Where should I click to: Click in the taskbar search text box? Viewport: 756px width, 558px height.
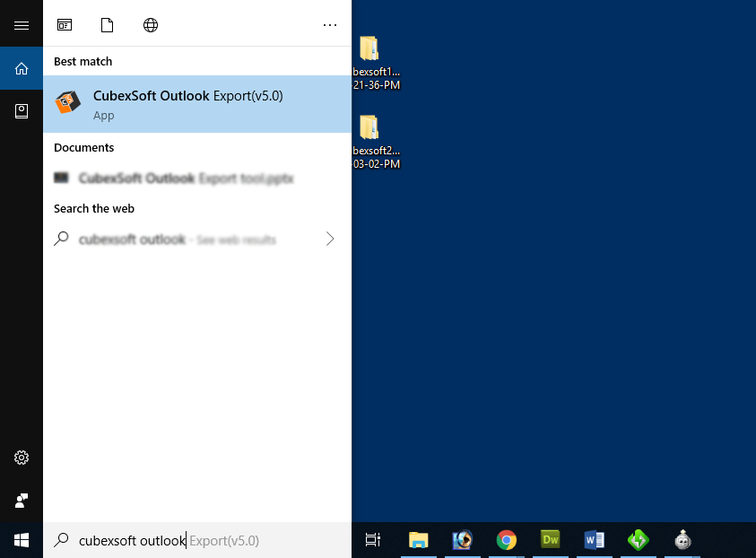[197, 540]
